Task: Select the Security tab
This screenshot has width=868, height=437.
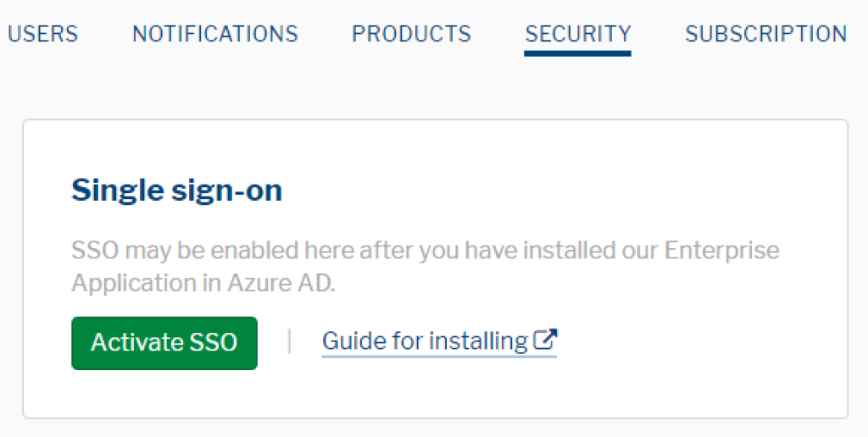Action: click(578, 34)
